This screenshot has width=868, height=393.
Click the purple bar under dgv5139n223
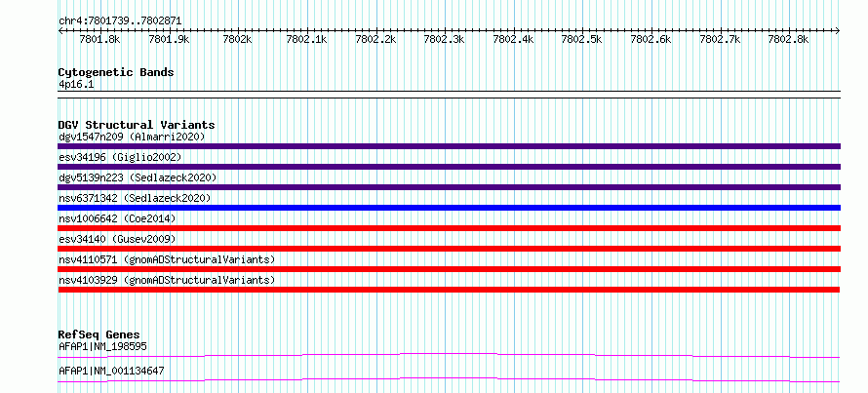[x=449, y=187]
